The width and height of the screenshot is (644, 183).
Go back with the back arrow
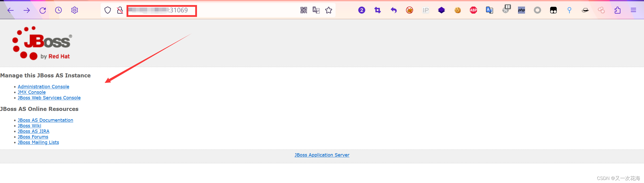[11, 10]
